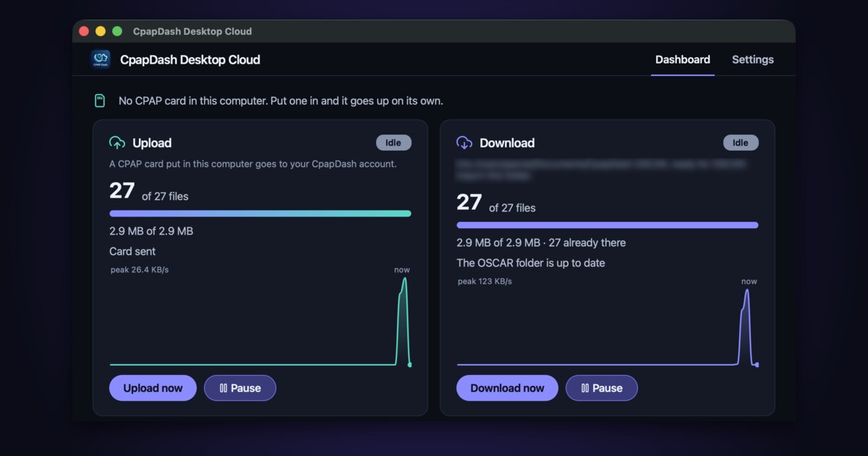The height and width of the screenshot is (456, 868).
Task: Click 'No CPAP card in this computer' notice
Action: 281,101
